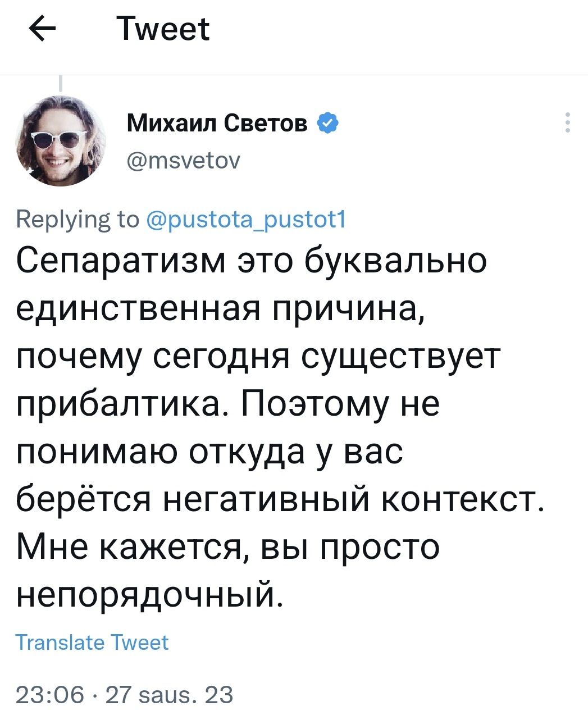This screenshot has width=588, height=724.
Task: Click Translate Tweet
Action: pyautogui.click(x=92, y=642)
